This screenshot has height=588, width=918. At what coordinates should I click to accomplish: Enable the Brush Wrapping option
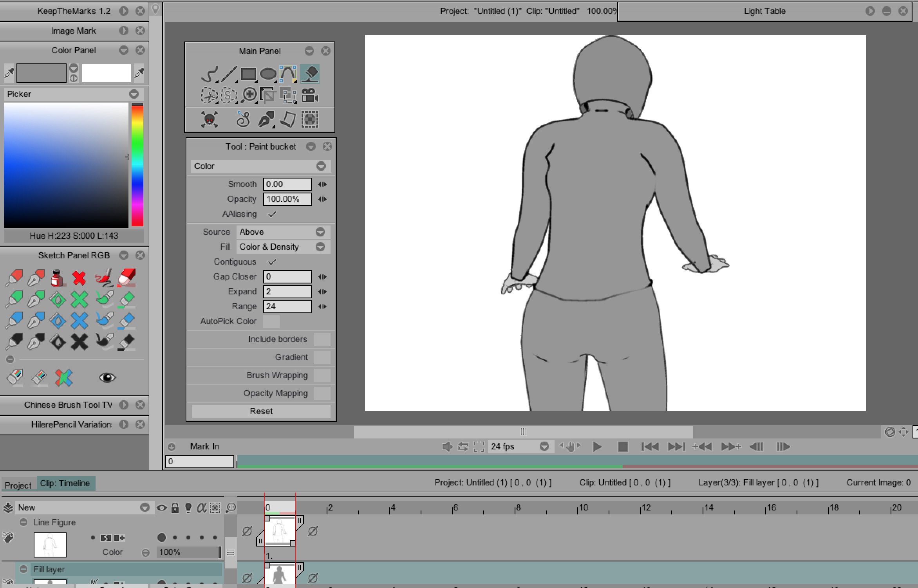(x=322, y=375)
